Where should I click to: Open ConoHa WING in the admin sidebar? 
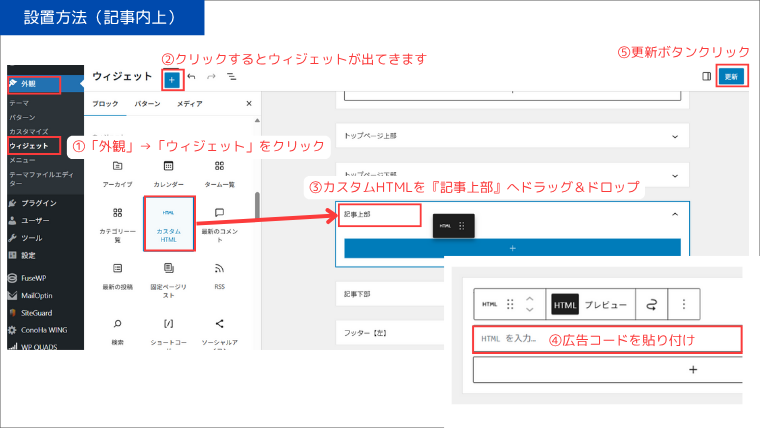coord(44,330)
